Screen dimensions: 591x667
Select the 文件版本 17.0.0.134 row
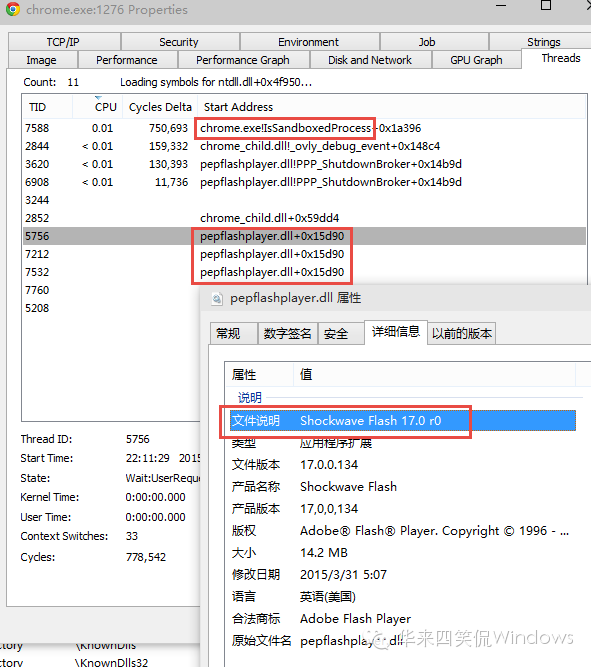(x=403, y=465)
